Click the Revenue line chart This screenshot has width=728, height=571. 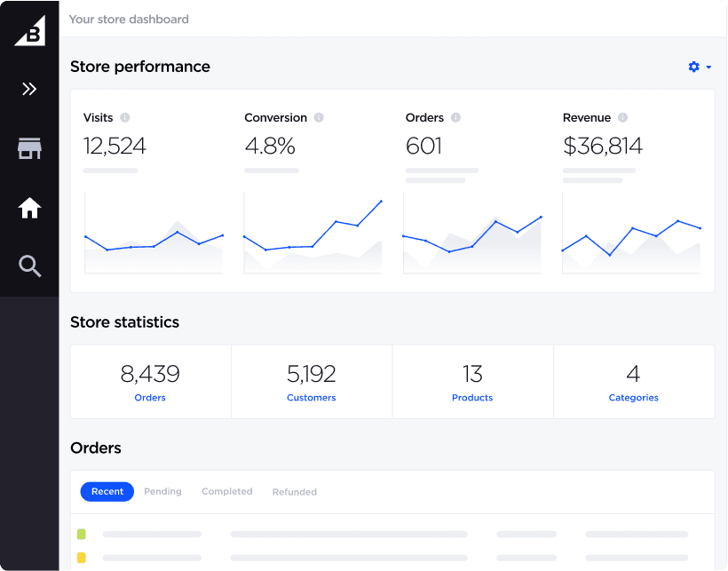631,235
